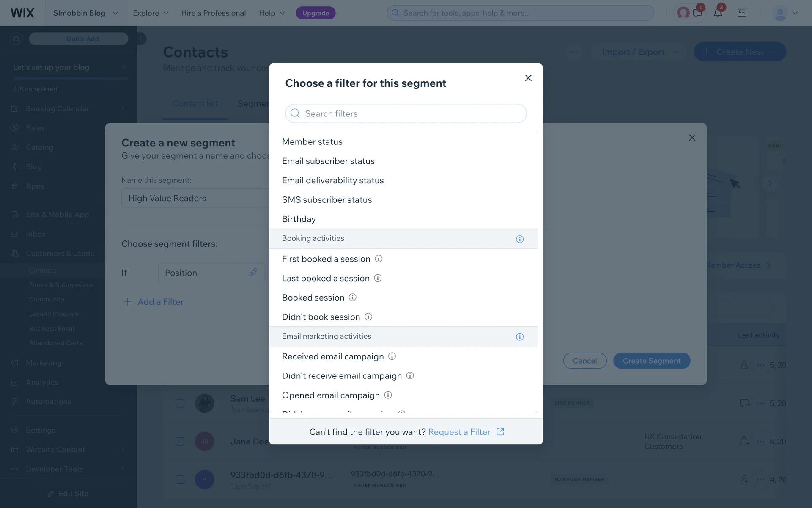This screenshot has height=508, width=812.
Task: Check the Jon Smith row checkbox
Action: (180, 479)
